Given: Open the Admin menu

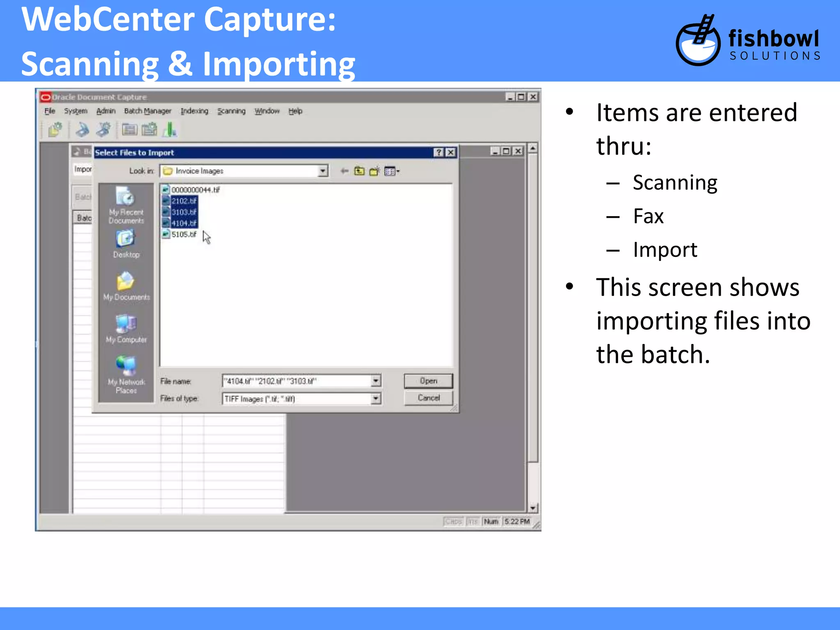Looking at the screenshot, I should (106, 111).
